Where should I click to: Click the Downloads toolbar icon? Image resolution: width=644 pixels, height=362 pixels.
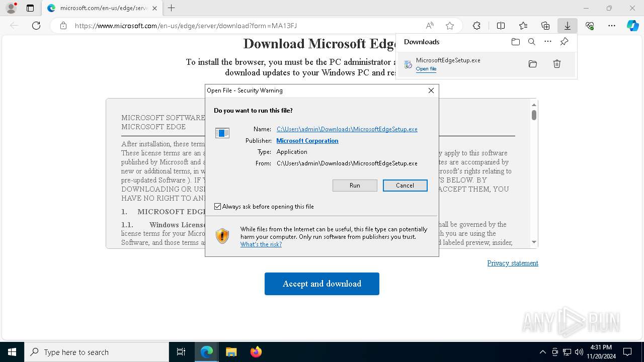[568, 26]
